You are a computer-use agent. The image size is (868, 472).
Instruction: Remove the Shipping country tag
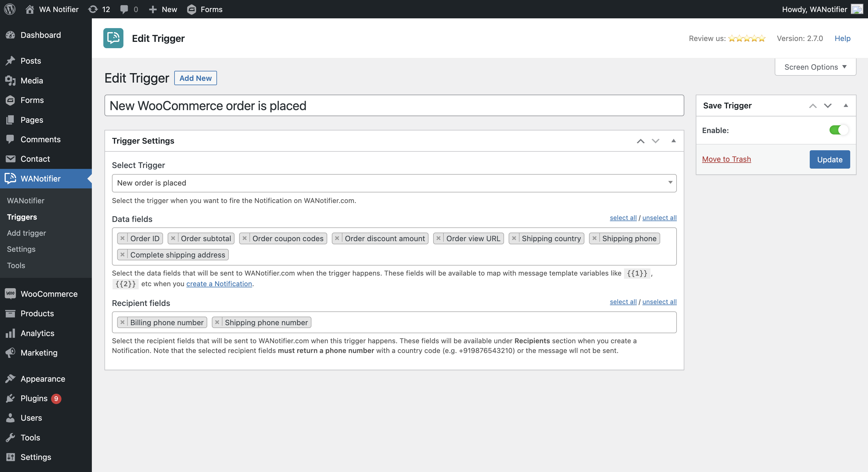click(514, 238)
